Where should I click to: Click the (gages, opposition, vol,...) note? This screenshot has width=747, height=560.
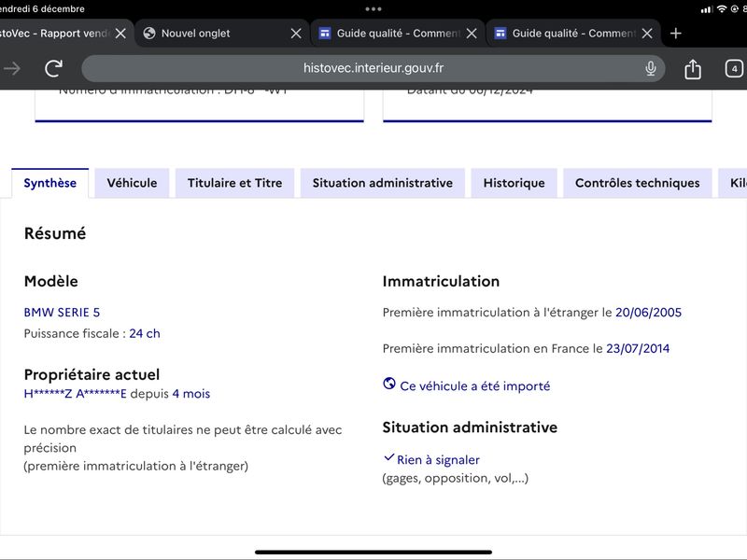click(x=456, y=478)
